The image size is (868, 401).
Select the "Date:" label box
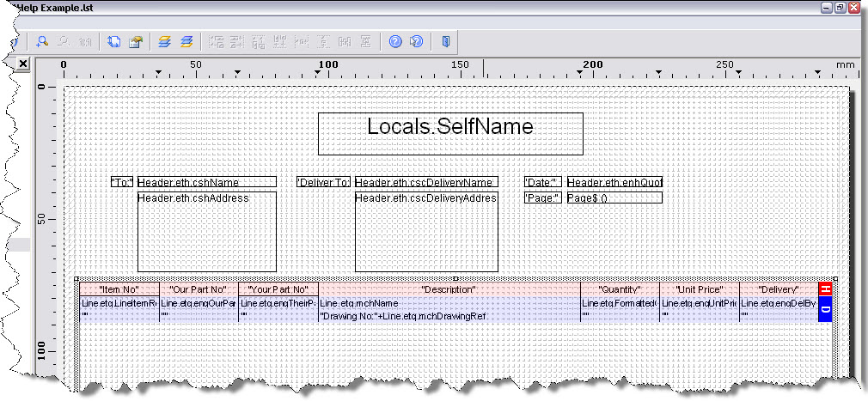pos(543,182)
